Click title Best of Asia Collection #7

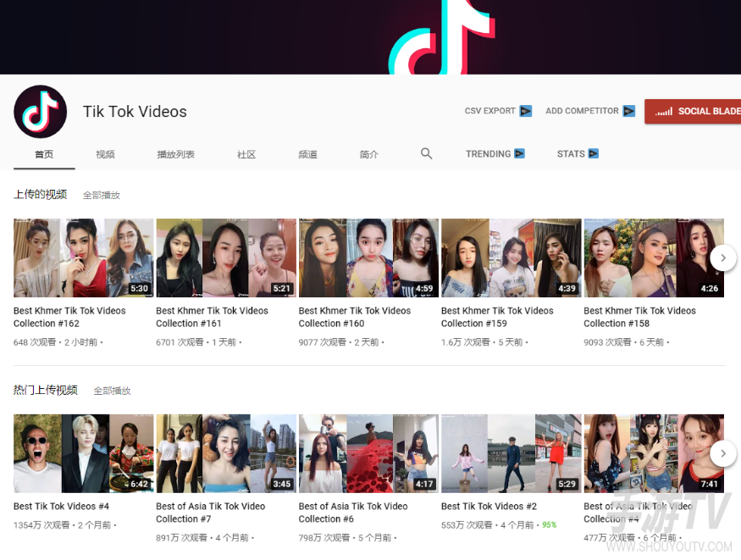(211, 513)
